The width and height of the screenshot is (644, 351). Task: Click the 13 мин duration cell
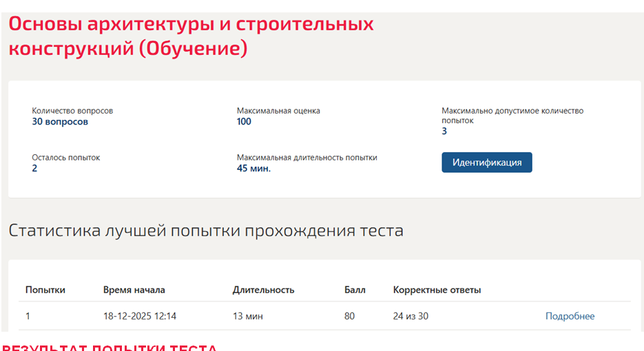(x=248, y=316)
